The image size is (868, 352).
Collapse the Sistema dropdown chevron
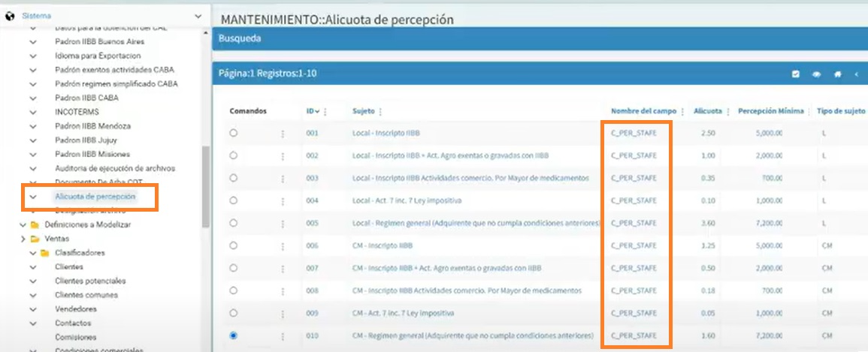click(198, 17)
